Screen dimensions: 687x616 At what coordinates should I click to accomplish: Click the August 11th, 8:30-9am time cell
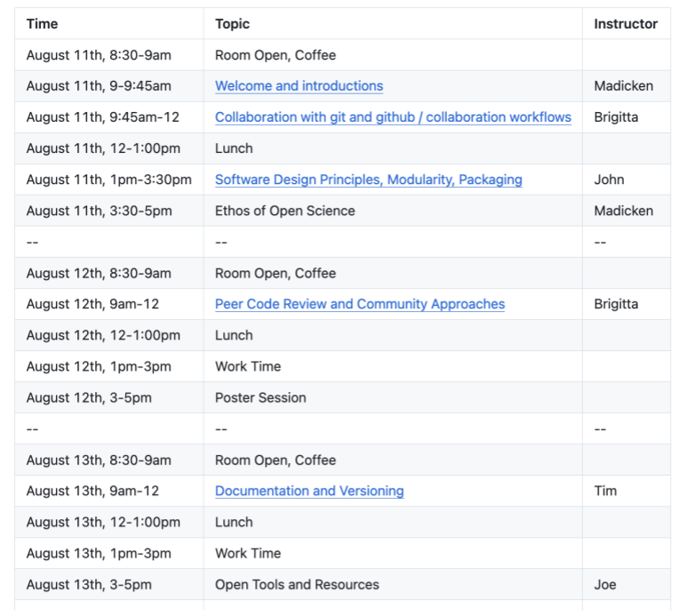coord(99,55)
